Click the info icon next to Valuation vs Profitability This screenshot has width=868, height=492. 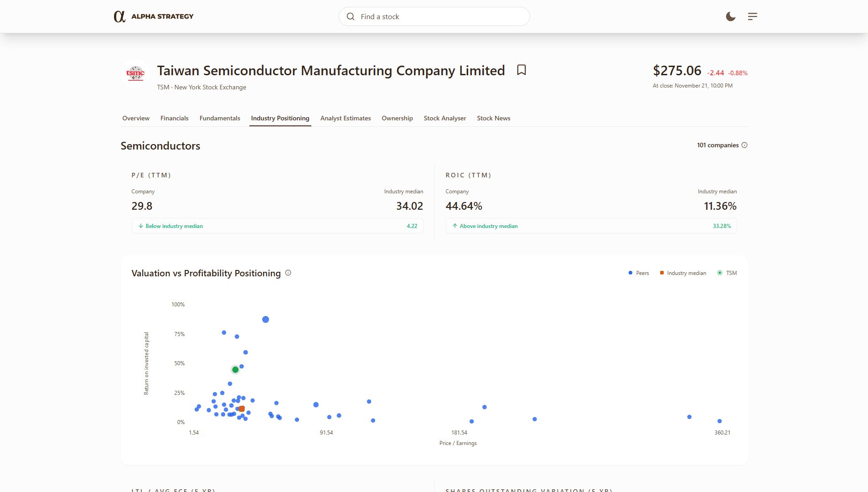(288, 273)
